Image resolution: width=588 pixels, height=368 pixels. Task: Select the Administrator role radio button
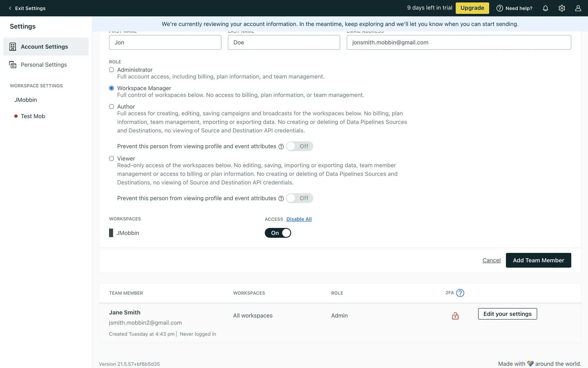(111, 70)
